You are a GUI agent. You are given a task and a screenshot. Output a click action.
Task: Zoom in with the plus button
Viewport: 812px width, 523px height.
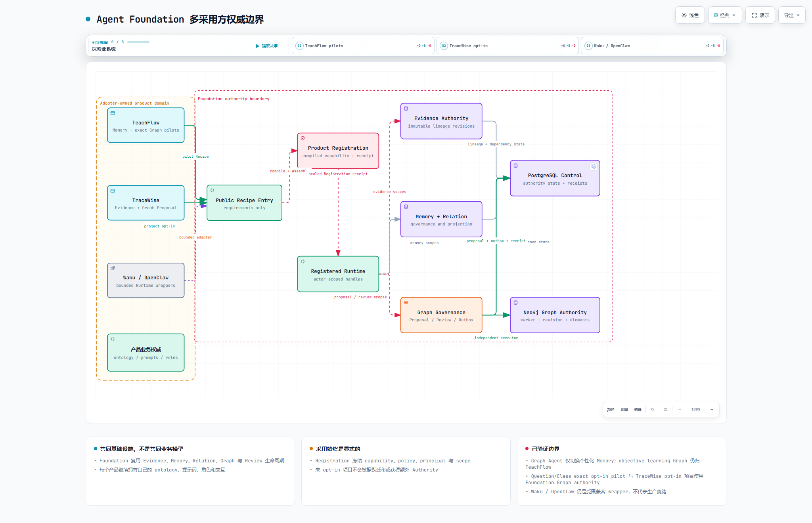(x=712, y=410)
